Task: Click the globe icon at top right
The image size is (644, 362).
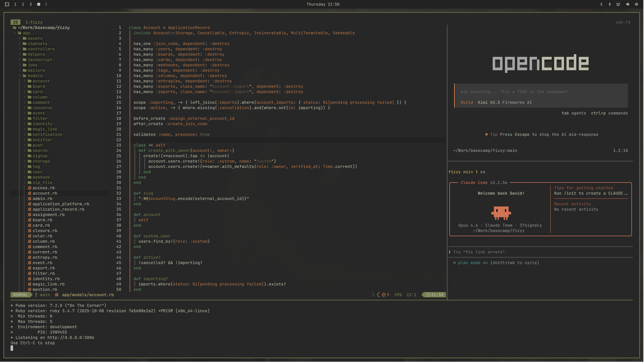Action: (x=637, y=4)
